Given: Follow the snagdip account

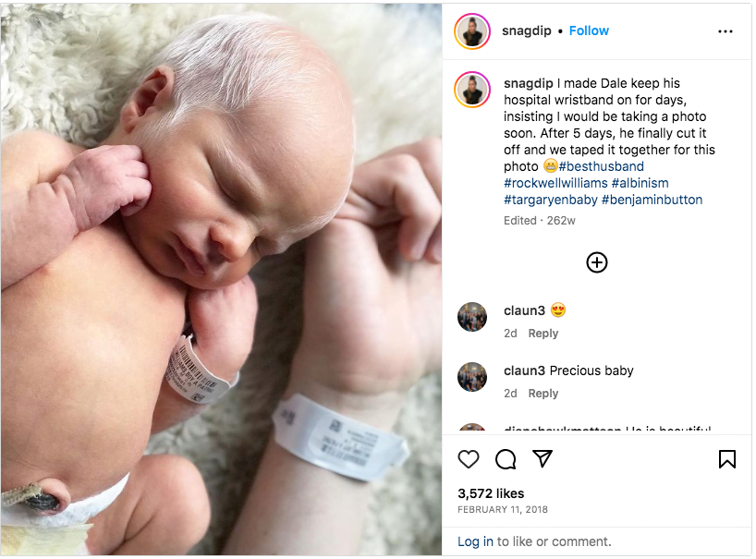Looking at the screenshot, I should 589,30.
